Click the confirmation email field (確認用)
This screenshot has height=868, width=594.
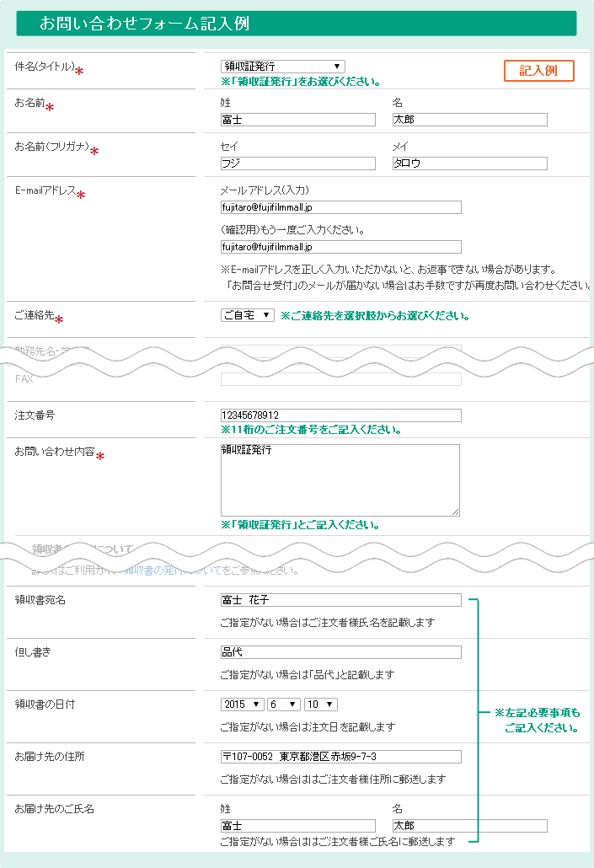(340, 247)
